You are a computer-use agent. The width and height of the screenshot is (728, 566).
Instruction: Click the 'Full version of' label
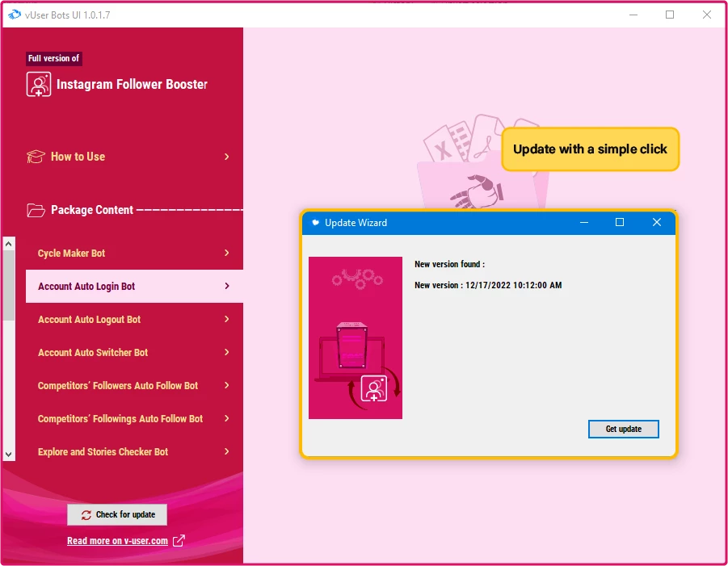54,58
